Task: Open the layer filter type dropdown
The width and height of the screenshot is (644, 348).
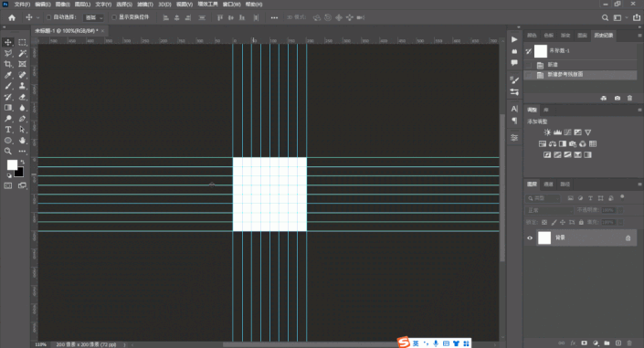Action: click(543, 198)
